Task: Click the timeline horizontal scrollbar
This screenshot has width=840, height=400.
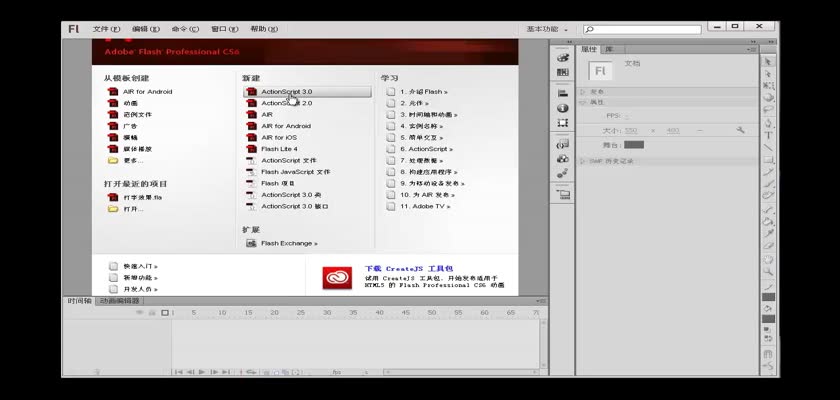Action: tap(462, 372)
